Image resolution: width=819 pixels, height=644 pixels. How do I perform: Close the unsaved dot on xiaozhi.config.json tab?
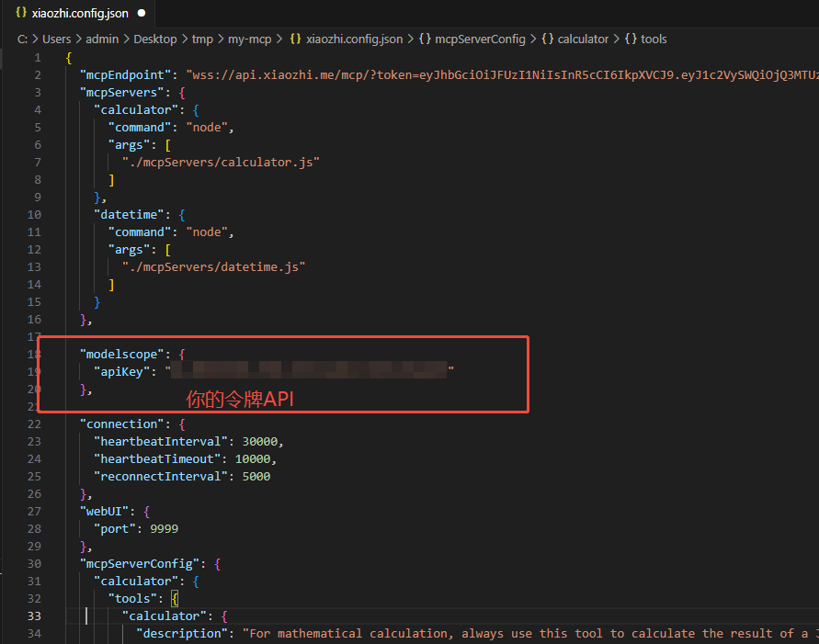coord(142,14)
